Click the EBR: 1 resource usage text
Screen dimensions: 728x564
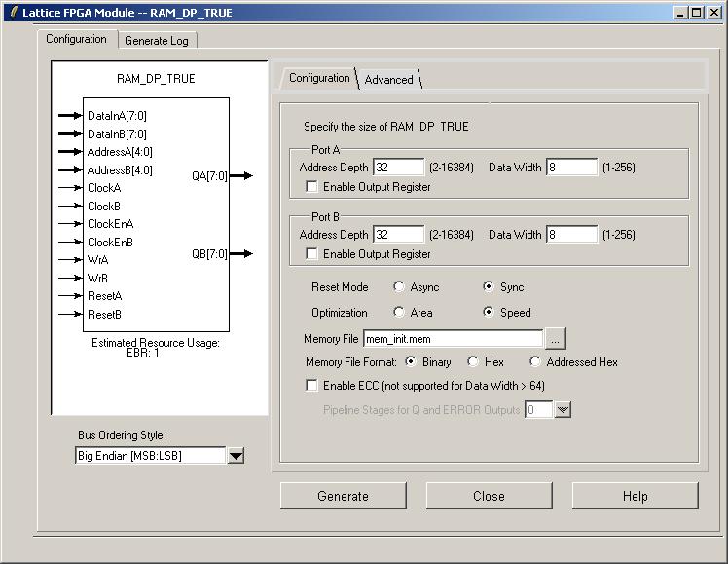pyautogui.click(x=142, y=353)
